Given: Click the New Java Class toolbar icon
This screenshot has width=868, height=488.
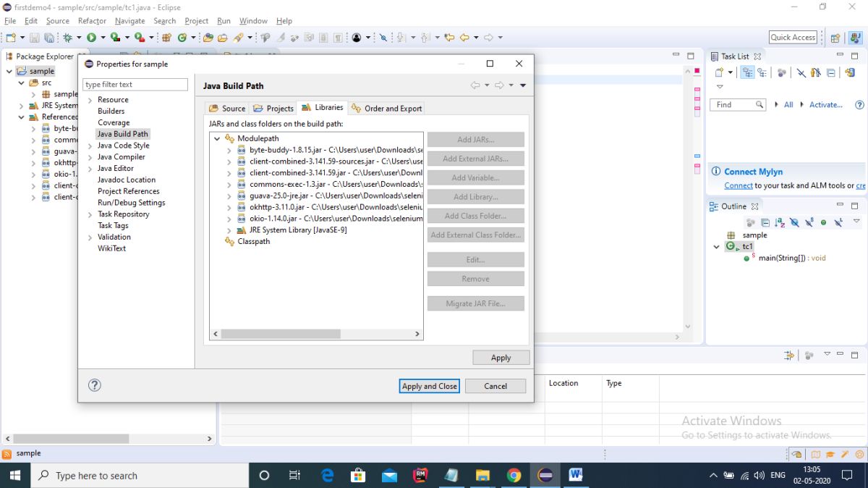Looking at the screenshot, I should (182, 38).
